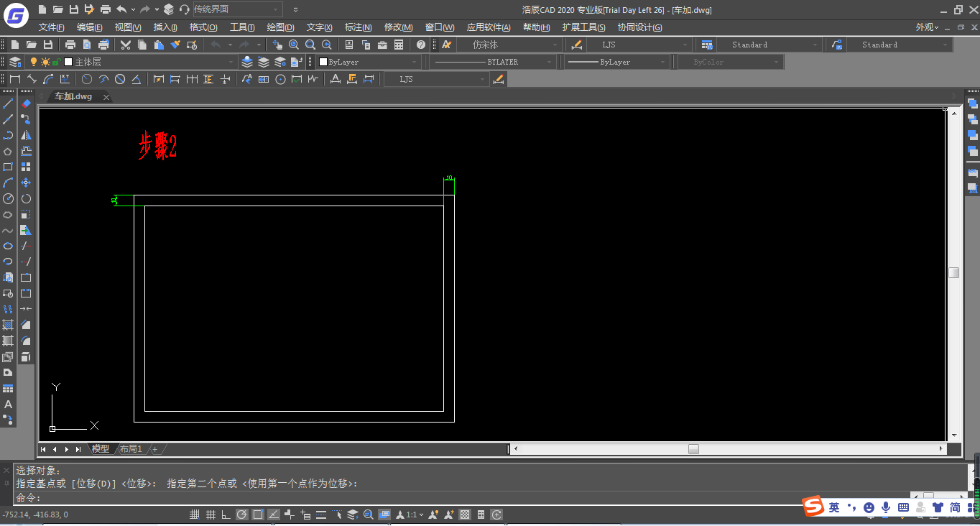Open the ByLayer lineweight dropdown

(617, 62)
